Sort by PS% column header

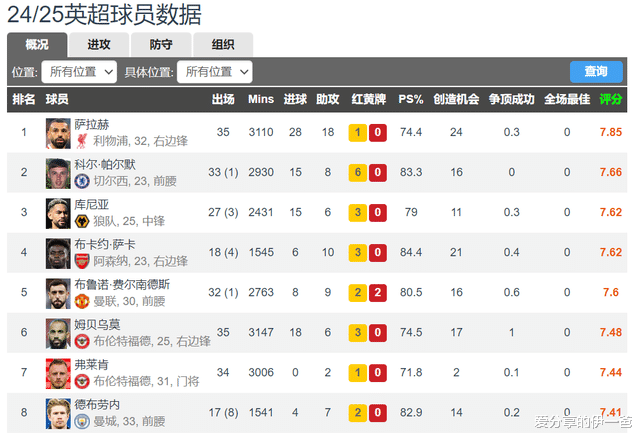tap(411, 99)
